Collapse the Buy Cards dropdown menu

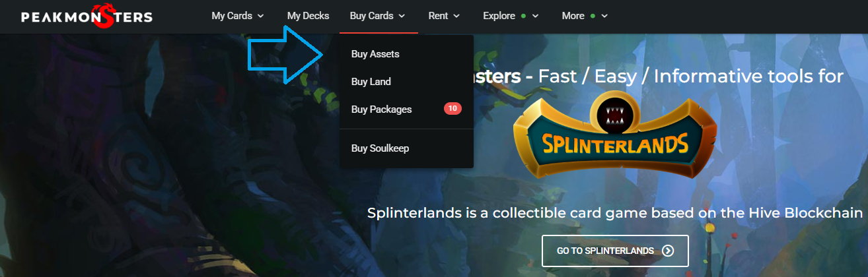[379, 16]
